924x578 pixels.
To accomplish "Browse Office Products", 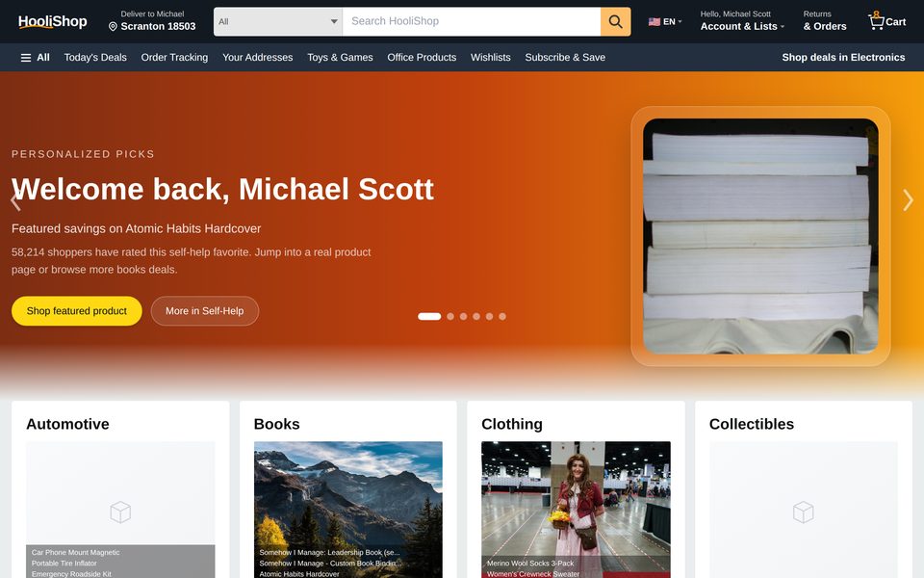I will coord(422,57).
